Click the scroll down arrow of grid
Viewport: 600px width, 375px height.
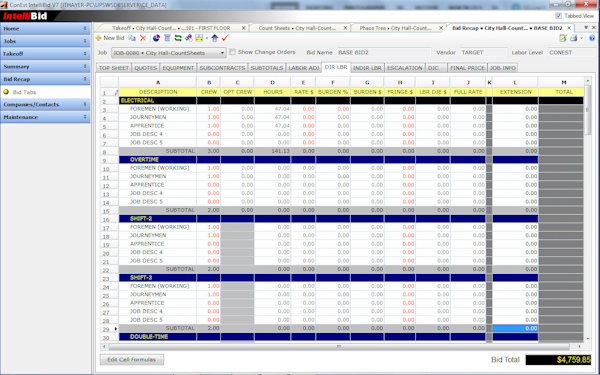(588, 338)
